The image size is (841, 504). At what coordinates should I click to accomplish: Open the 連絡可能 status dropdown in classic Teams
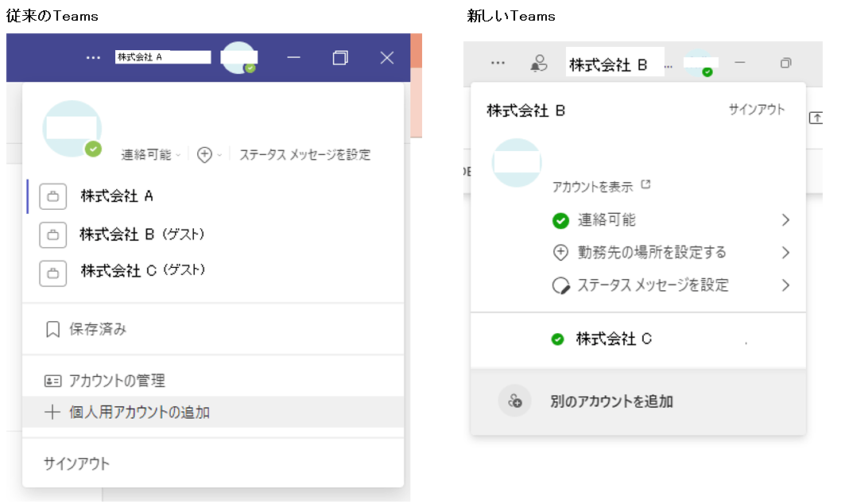pyautogui.click(x=151, y=154)
